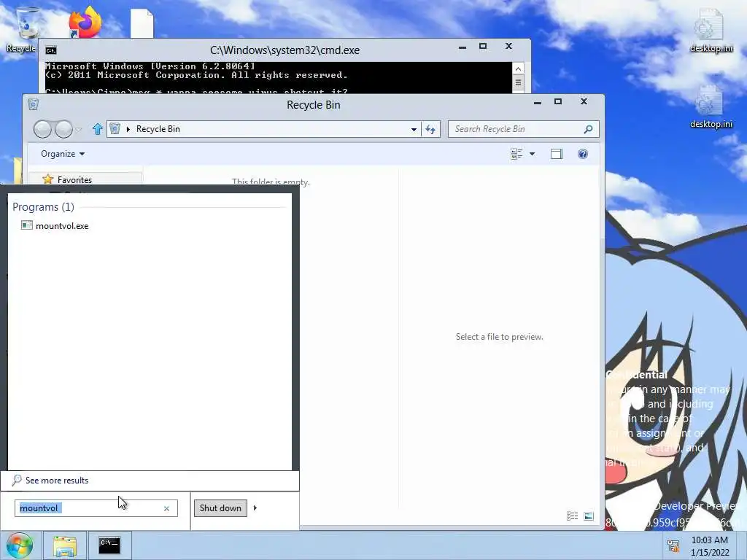
Task: Click the cmd.exe window title bar
Action: (x=285, y=50)
